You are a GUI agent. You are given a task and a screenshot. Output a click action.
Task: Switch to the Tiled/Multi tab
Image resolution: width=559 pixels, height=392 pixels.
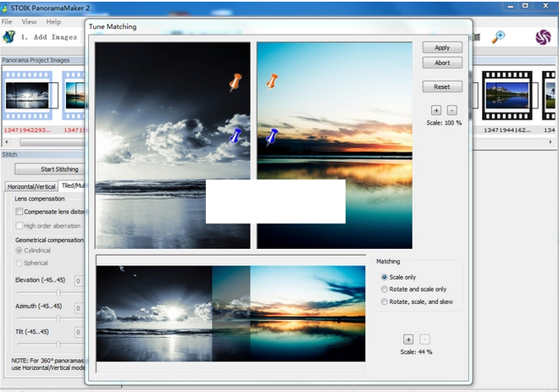tap(72, 185)
